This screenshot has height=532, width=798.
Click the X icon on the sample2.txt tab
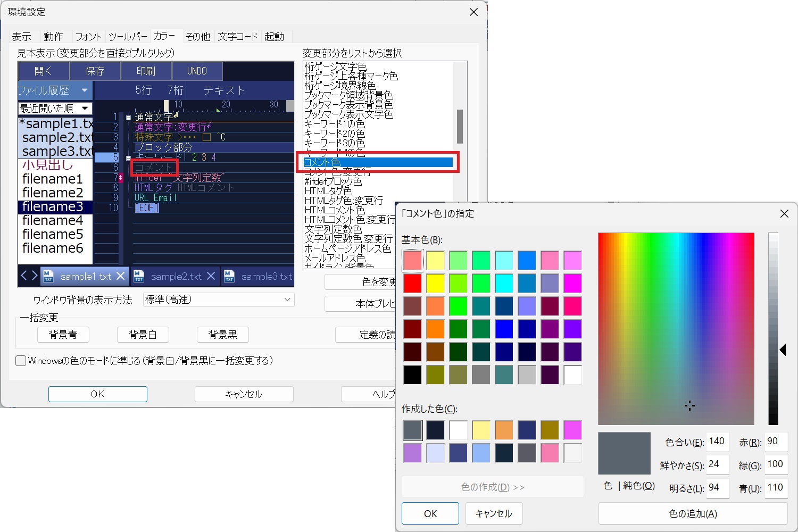click(211, 276)
